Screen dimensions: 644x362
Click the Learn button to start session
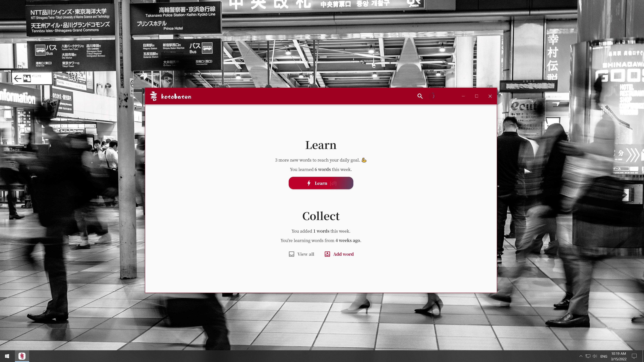tap(321, 183)
